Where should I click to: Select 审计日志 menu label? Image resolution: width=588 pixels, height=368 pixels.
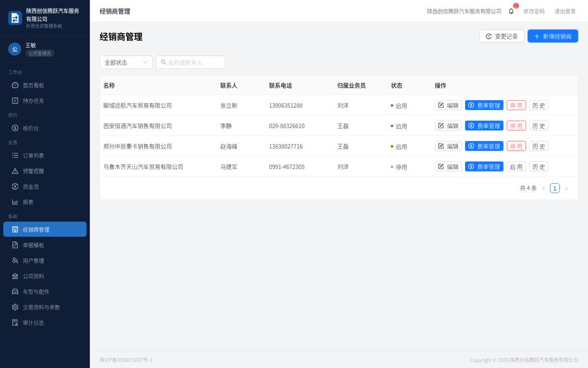(x=34, y=323)
